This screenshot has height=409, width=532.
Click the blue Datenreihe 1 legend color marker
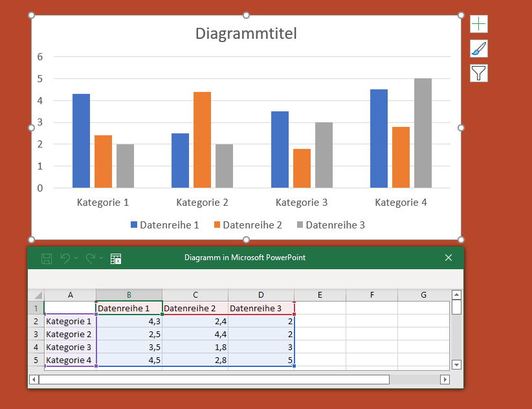coord(134,225)
